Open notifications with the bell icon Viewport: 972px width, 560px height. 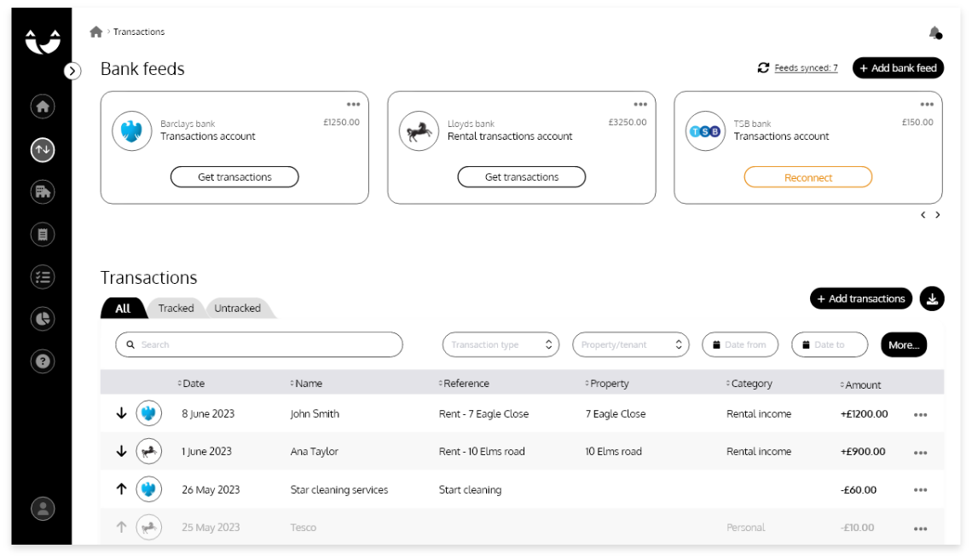click(934, 34)
